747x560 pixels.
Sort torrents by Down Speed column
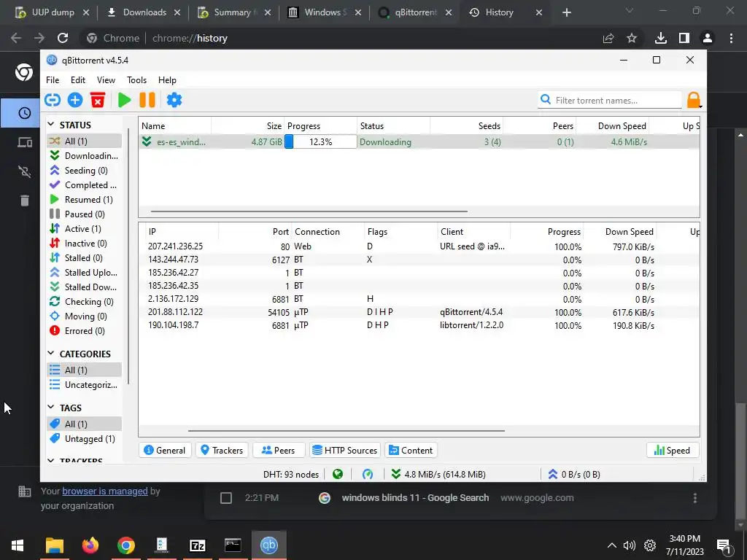pyautogui.click(x=613, y=125)
